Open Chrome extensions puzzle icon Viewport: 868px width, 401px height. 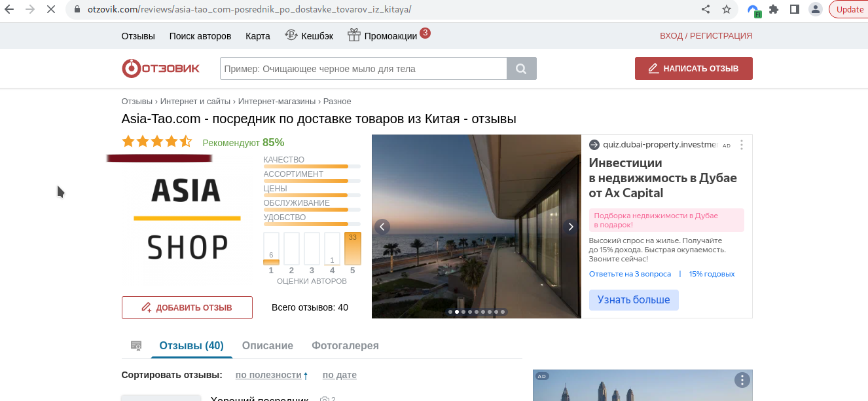click(774, 10)
